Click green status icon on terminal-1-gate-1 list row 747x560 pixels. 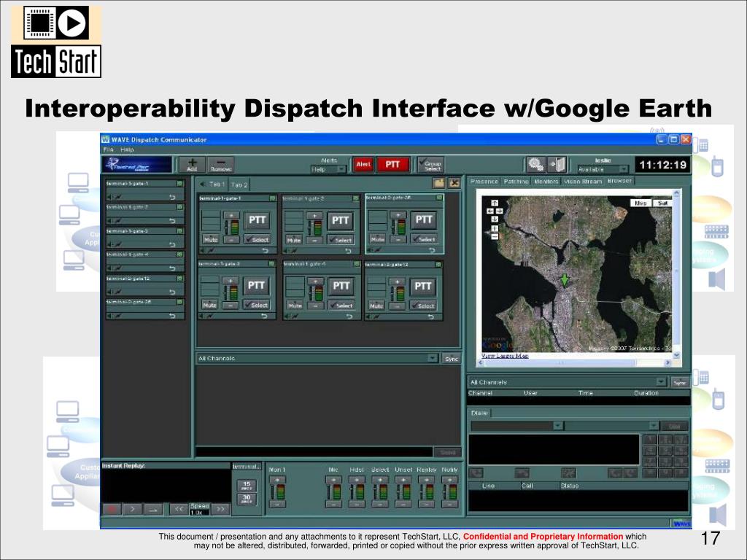pos(180,183)
